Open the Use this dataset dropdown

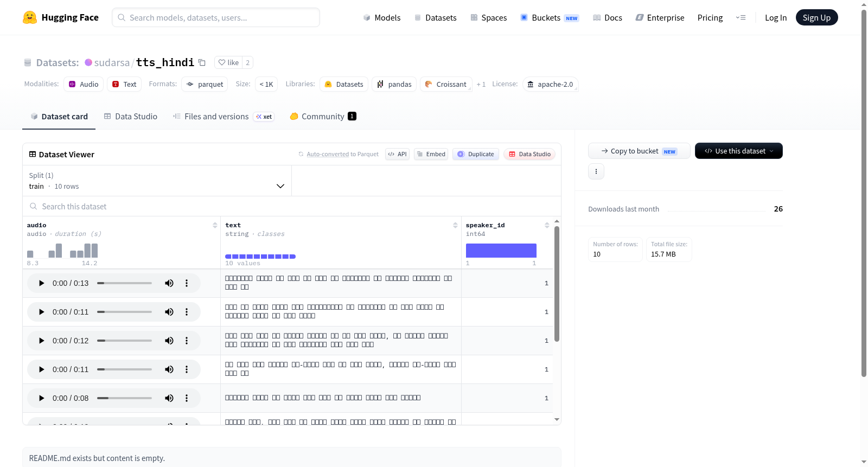click(x=738, y=151)
